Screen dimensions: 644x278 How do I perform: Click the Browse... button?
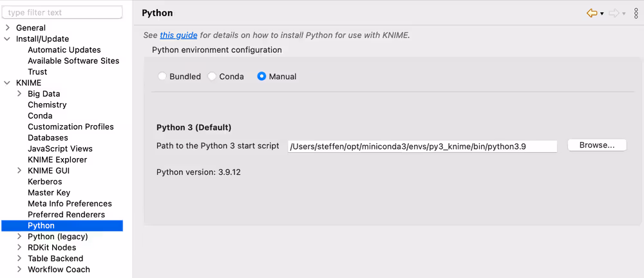(x=596, y=145)
